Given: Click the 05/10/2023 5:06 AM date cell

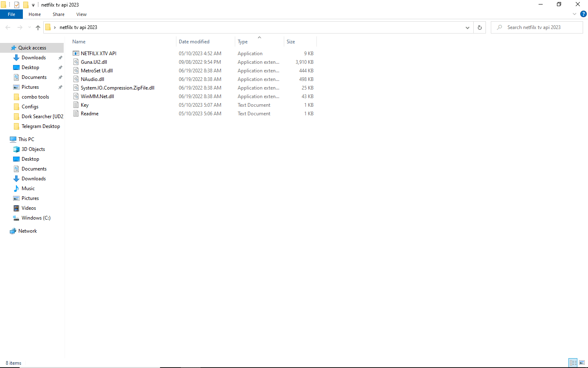Looking at the screenshot, I should coord(200,114).
